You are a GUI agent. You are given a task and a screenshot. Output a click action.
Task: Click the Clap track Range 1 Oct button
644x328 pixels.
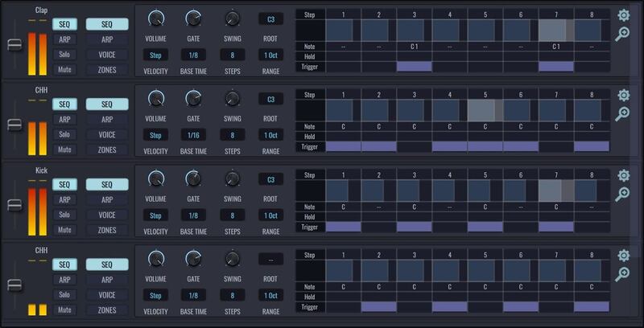[270, 55]
